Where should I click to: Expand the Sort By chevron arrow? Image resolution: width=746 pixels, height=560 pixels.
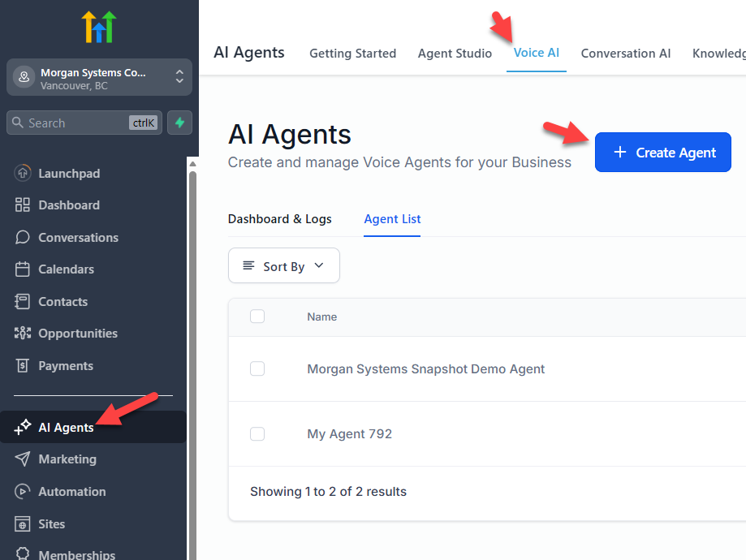pos(319,265)
